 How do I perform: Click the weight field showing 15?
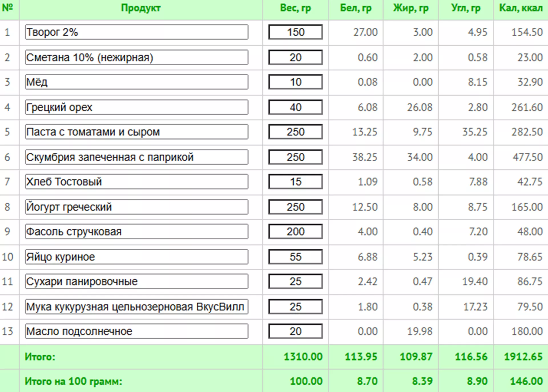click(x=295, y=182)
